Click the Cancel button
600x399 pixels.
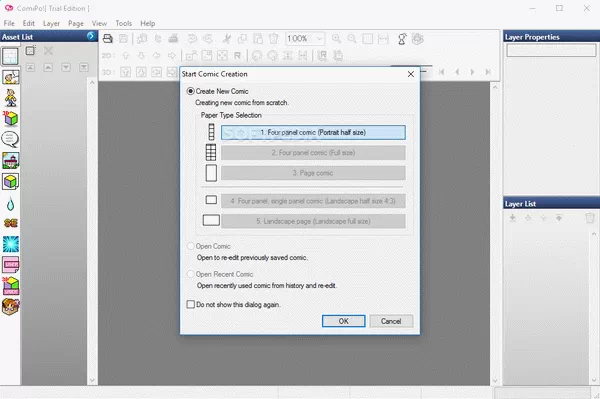391,321
